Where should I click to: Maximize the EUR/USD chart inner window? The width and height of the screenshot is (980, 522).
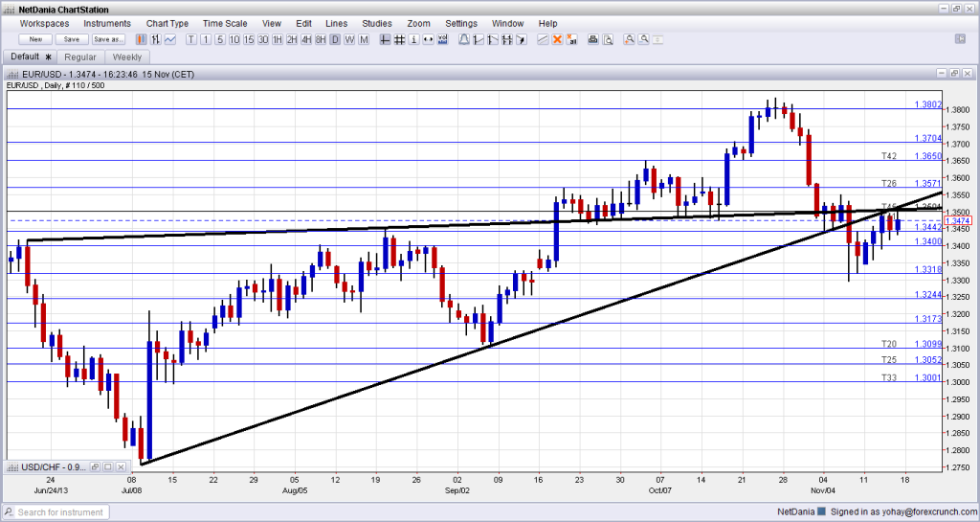954,73
